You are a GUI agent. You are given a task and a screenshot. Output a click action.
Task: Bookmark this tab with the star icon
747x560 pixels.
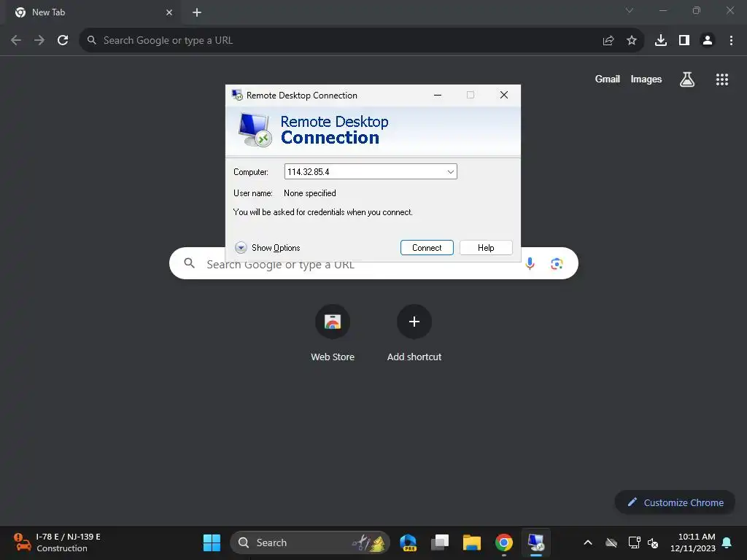point(631,41)
